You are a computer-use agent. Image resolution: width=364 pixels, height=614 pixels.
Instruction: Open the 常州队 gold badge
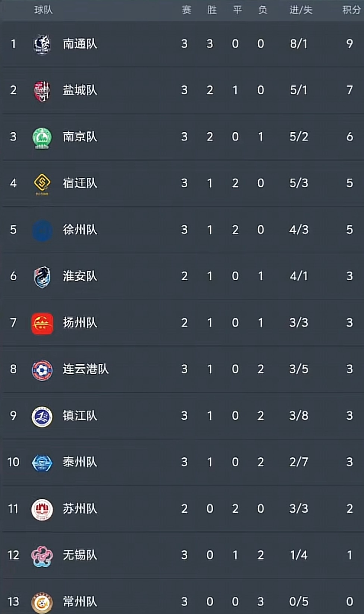[x=42, y=602]
